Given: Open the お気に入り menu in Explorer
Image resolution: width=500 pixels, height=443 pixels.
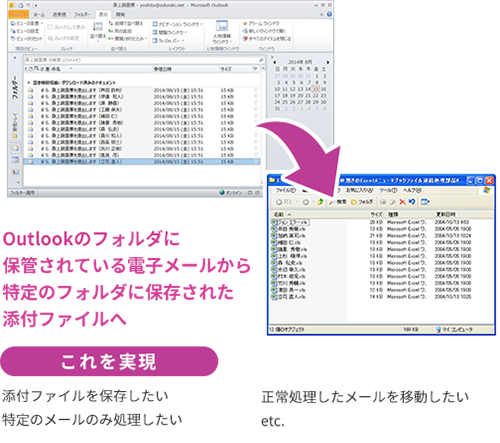Looking at the screenshot, I should click(359, 190).
